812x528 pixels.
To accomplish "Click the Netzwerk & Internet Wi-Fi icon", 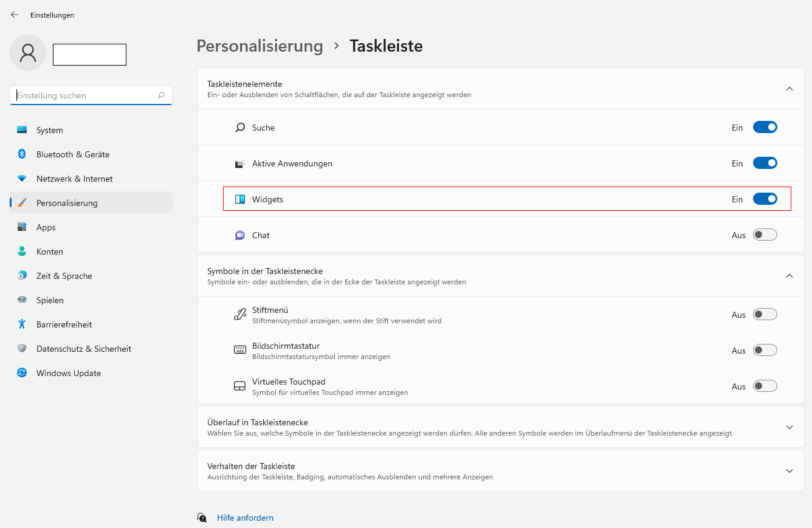I will click(x=22, y=179).
